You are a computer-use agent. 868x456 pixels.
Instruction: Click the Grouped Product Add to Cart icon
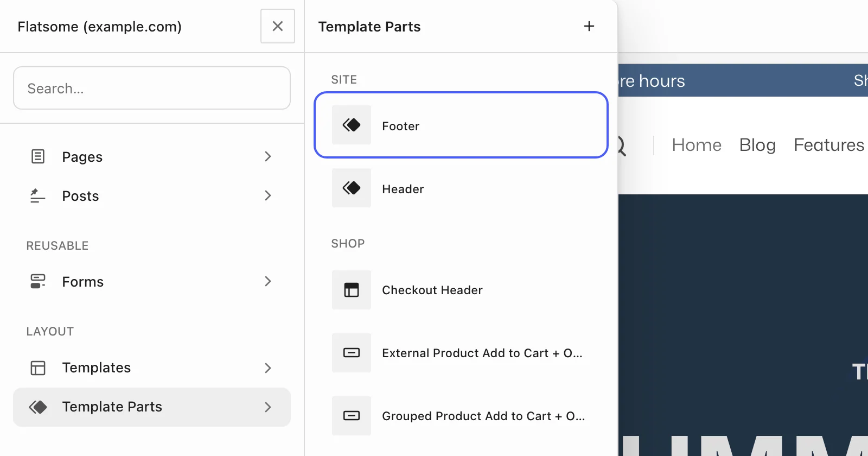click(352, 416)
